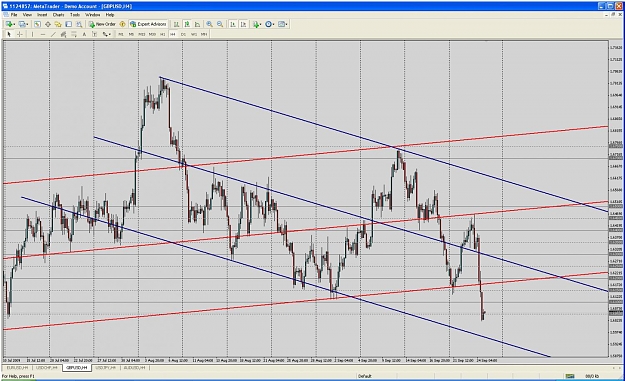Open the New Chart toolbar icon
This screenshot has width=625, height=381.
8,24
